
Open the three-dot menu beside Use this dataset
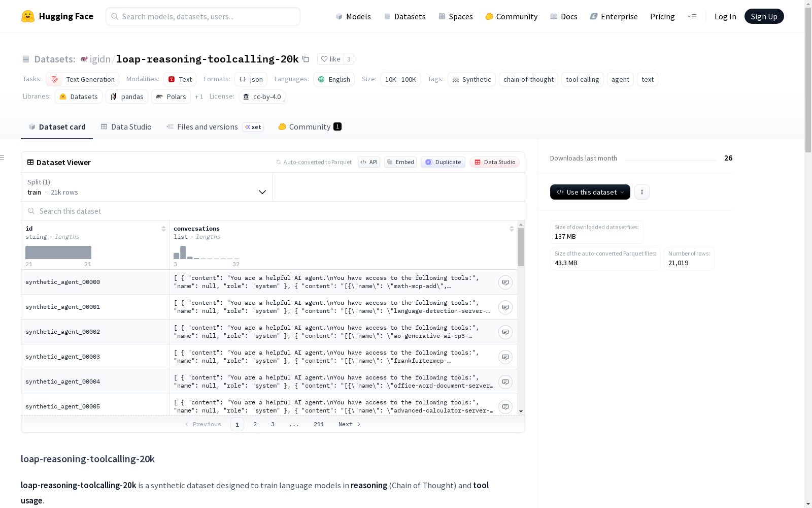tap(641, 192)
